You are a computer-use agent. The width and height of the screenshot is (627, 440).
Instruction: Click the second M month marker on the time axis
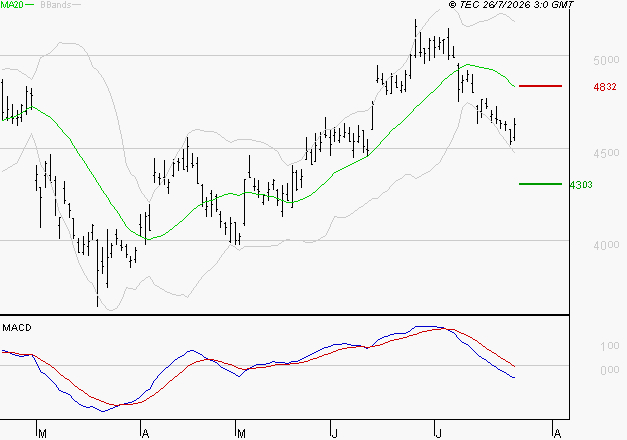coord(241,434)
